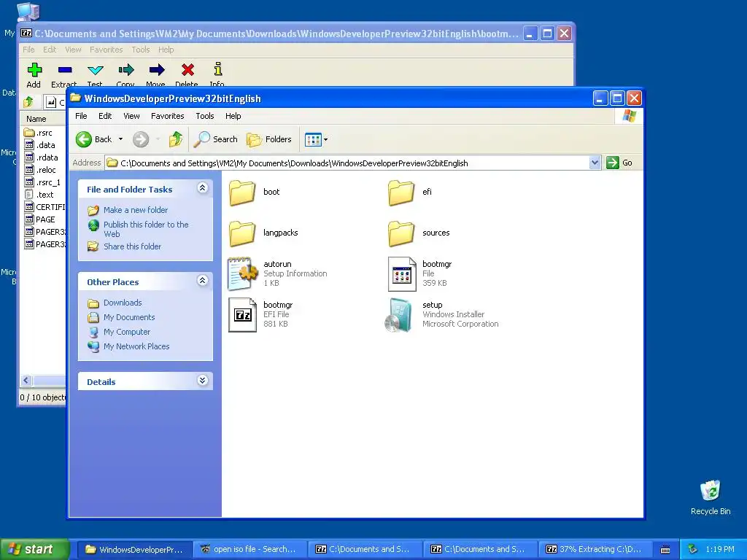This screenshot has height=560, width=747.
Task: Select the autorun Setup Information file
Action: point(278,274)
